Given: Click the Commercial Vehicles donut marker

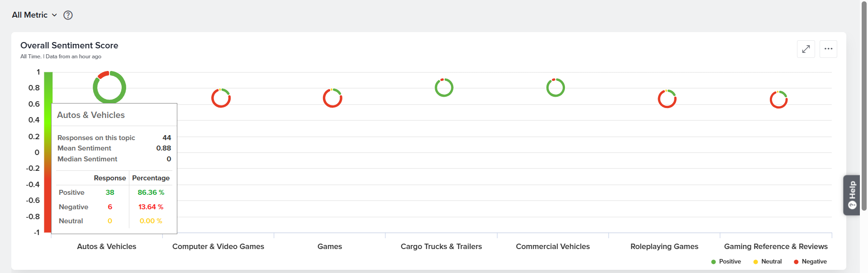Looking at the screenshot, I should (x=555, y=87).
